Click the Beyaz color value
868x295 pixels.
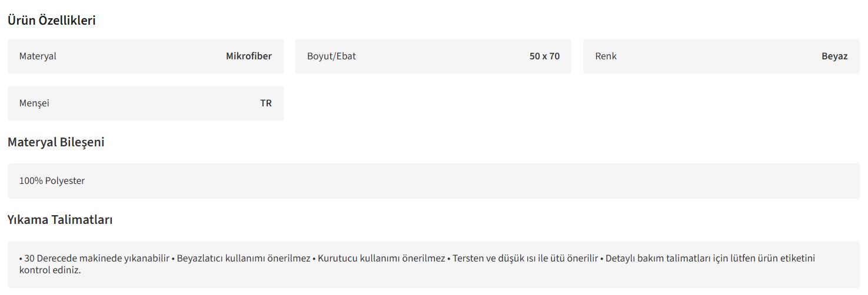834,56
